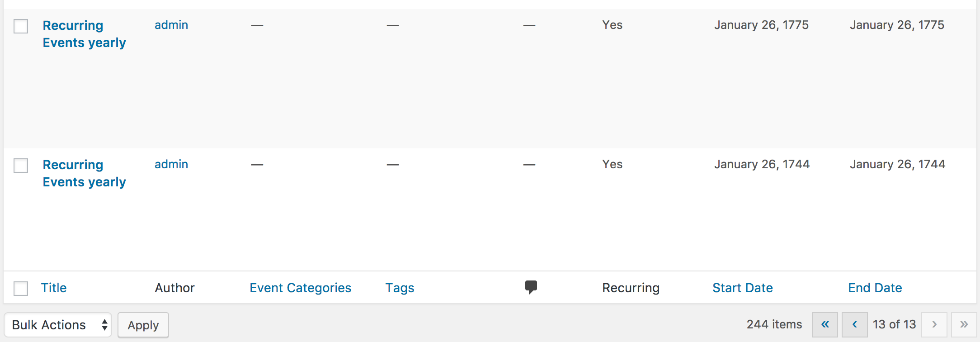Screen dimensions: 980x342
Task: Sort events by End Date
Action: [875, 288]
